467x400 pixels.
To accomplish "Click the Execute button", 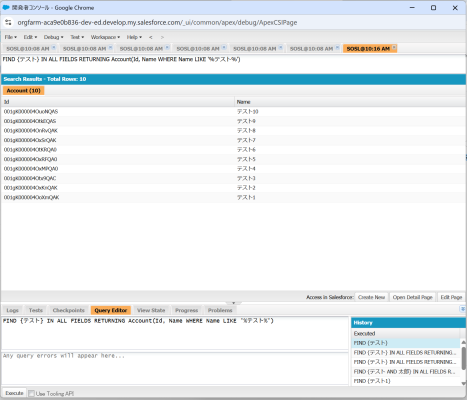I will [14, 393].
